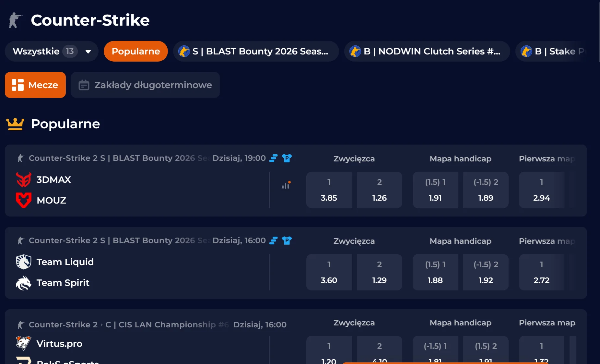Click the Stake tab's game icon
The image size is (600, 364).
point(526,51)
